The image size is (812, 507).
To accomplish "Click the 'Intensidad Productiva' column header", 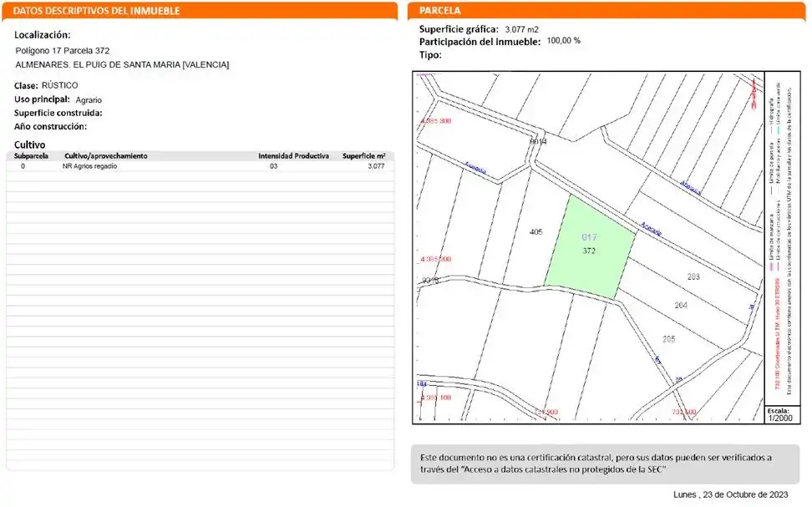I will (293, 156).
